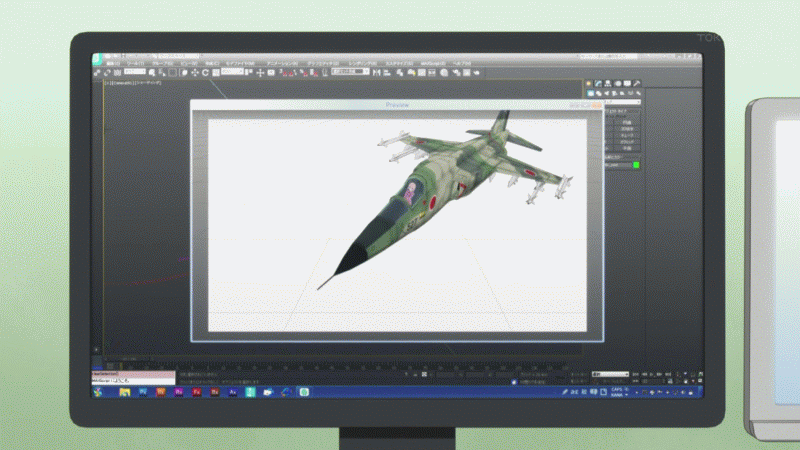Click the Play Animation button
The width and height of the screenshot is (800, 450).
[x=652, y=374]
